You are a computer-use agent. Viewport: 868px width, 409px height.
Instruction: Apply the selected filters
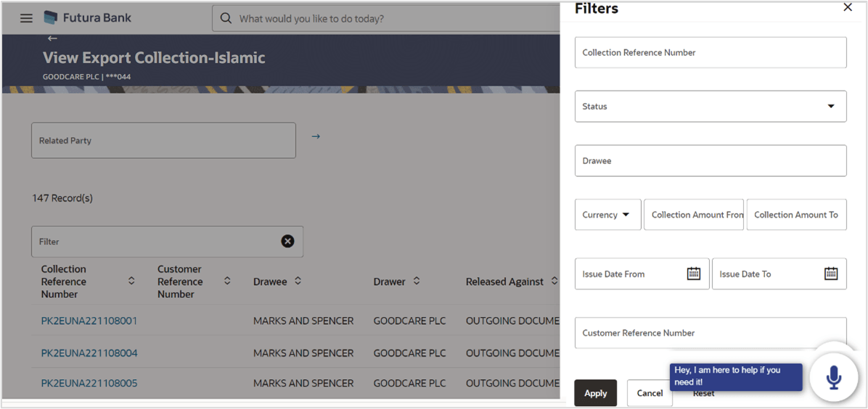(x=596, y=393)
